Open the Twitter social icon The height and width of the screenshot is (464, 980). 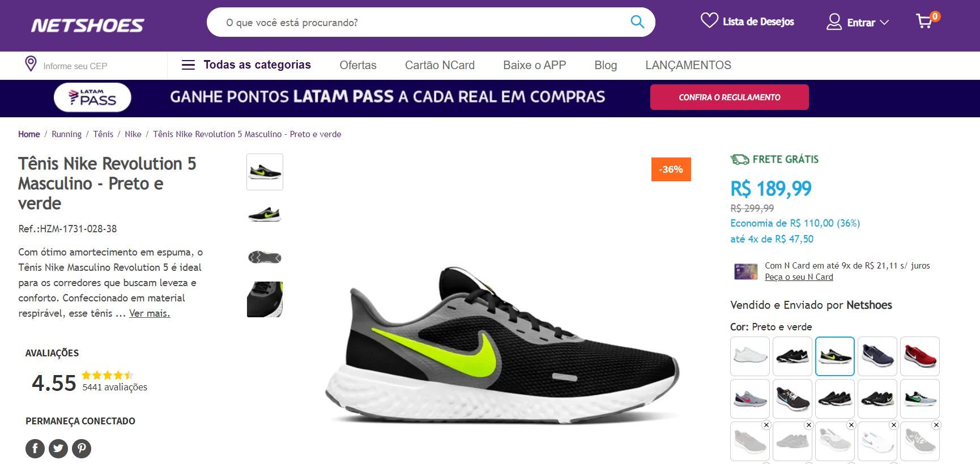(x=58, y=449)
